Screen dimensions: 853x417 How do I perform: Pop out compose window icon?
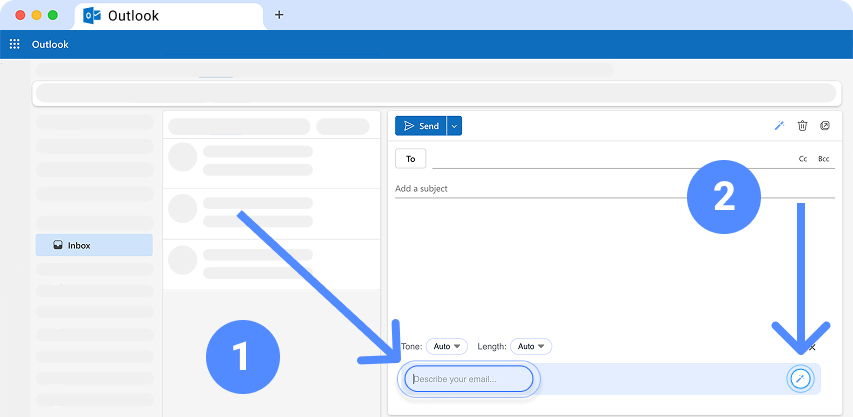[x=825, y=126]
